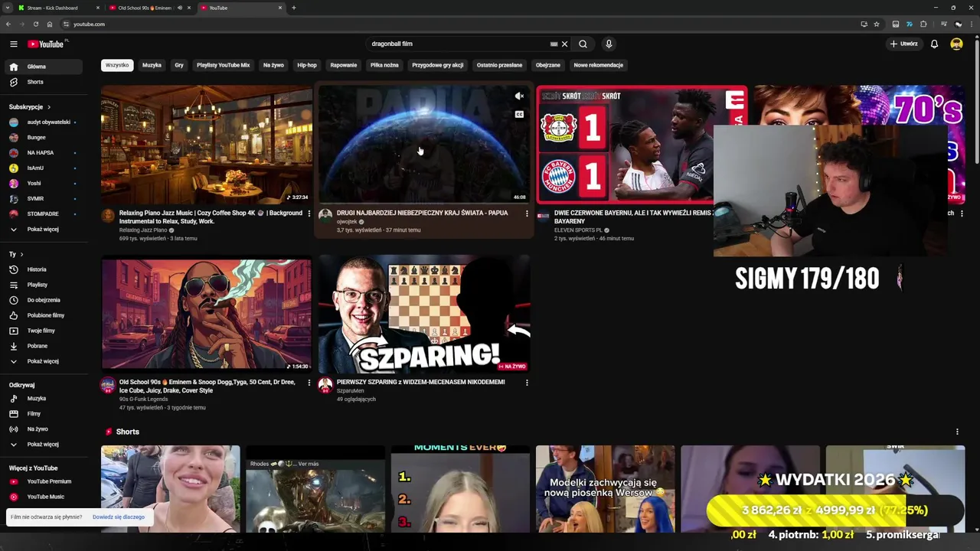This screenshot has width=980, height=551.
Task: Open Shorts in the sidebar
Action: (x=44, y=82)
